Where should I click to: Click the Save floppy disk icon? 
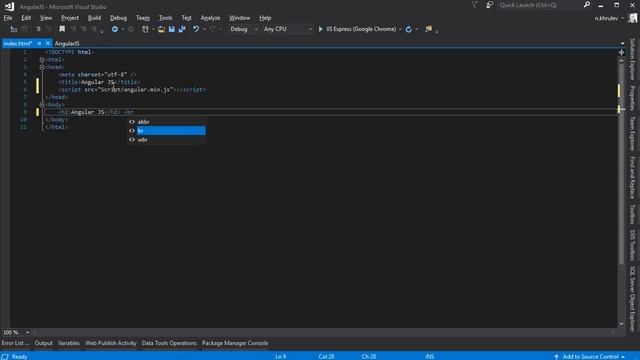172,29
